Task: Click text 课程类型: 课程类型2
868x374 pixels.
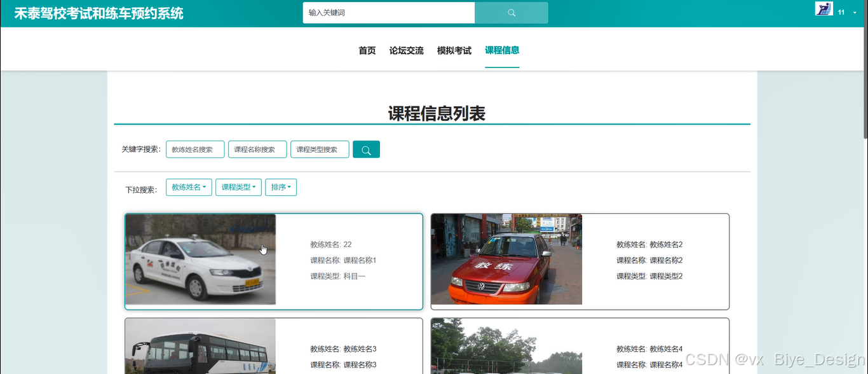Action: pyautogui.click(x=649, y=276)
